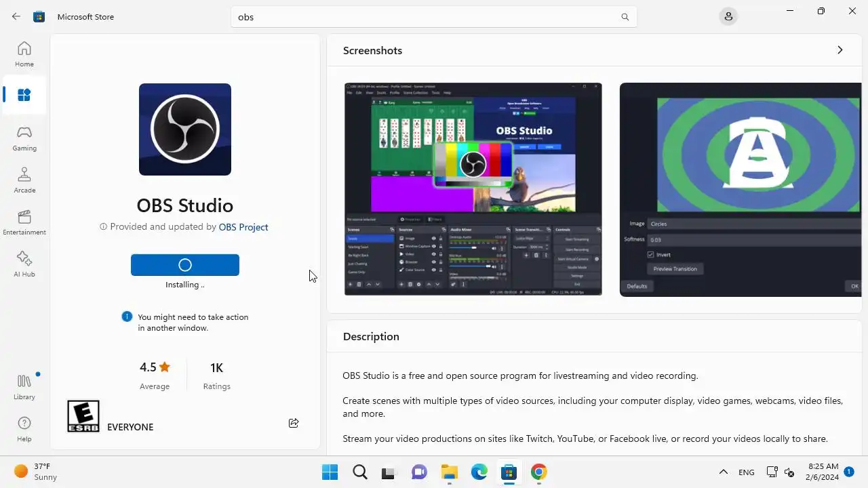Open the Help section
This screenshot has width=868, height=488.
(24, 429)
